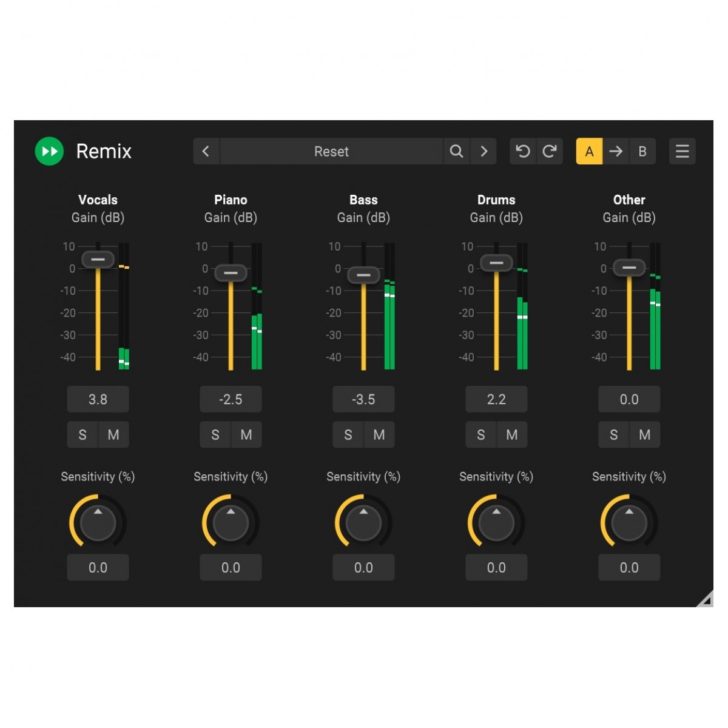Mute the Piano stem
Screen dimensions: 728x728
click(246, 435)
